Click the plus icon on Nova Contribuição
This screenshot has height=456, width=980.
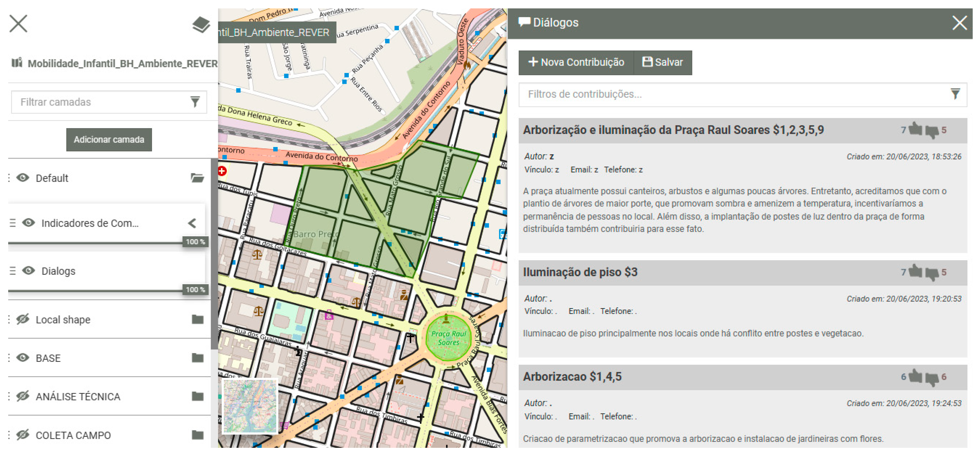coord(533,62)
